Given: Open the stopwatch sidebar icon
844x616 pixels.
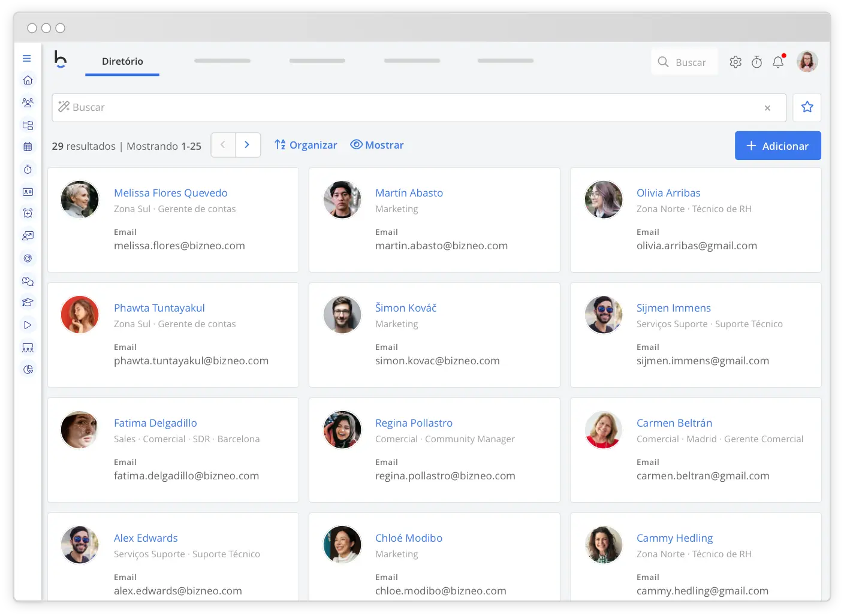Looking at the screenshot, I should pyautogui.click(x=28, y=169).
